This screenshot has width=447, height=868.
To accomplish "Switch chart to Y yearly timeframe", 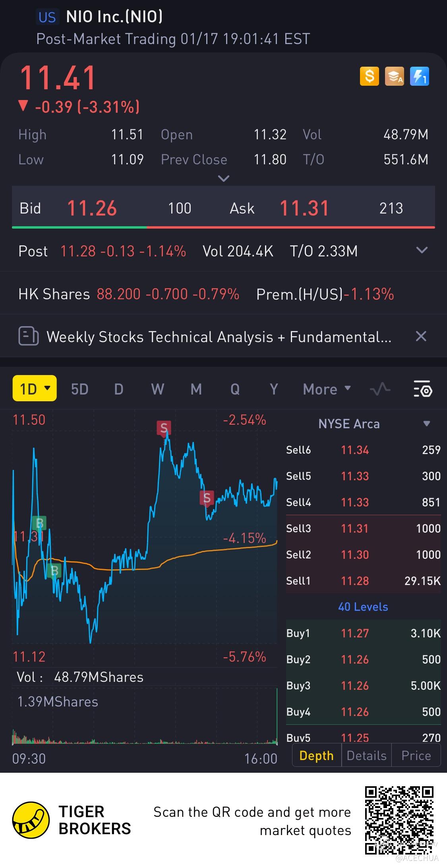I will pyautogui.click(x=274, y=389).
